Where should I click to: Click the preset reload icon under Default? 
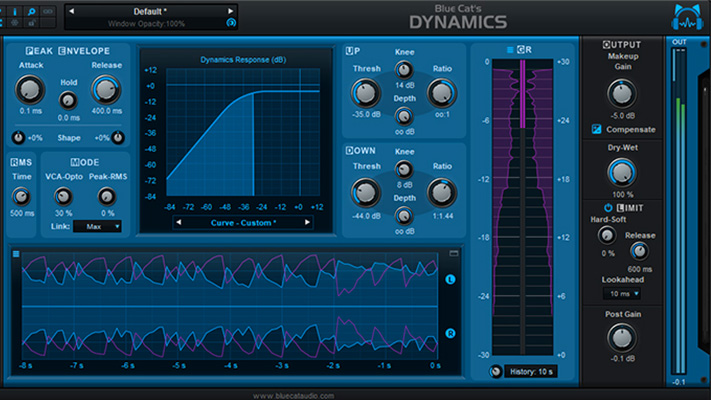point(231,21)
